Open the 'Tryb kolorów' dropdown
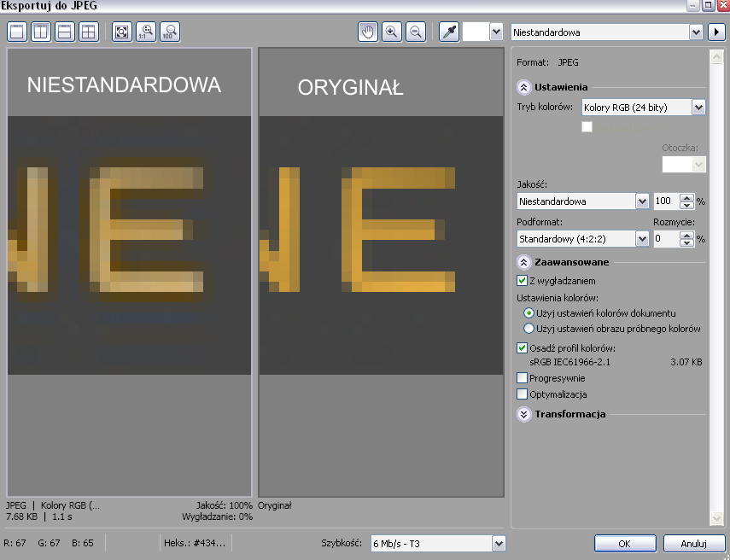 pyautogui.click(x=698, y=108)
